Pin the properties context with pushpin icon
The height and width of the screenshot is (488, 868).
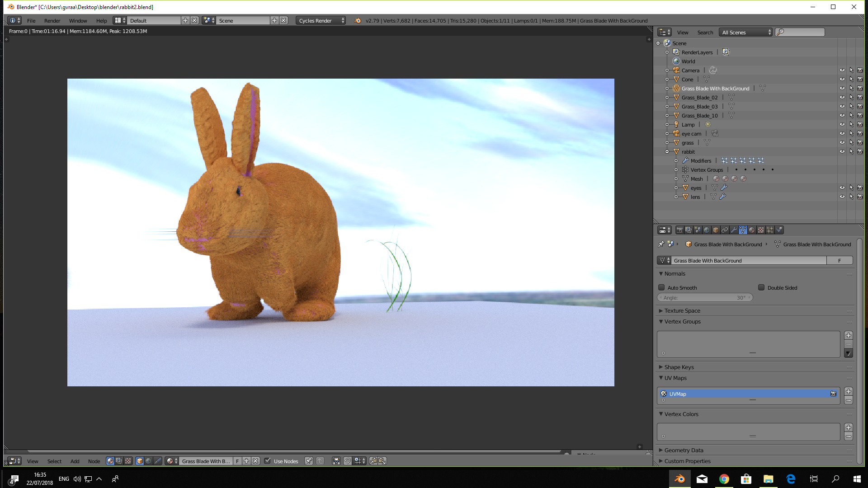coord(661,244)
